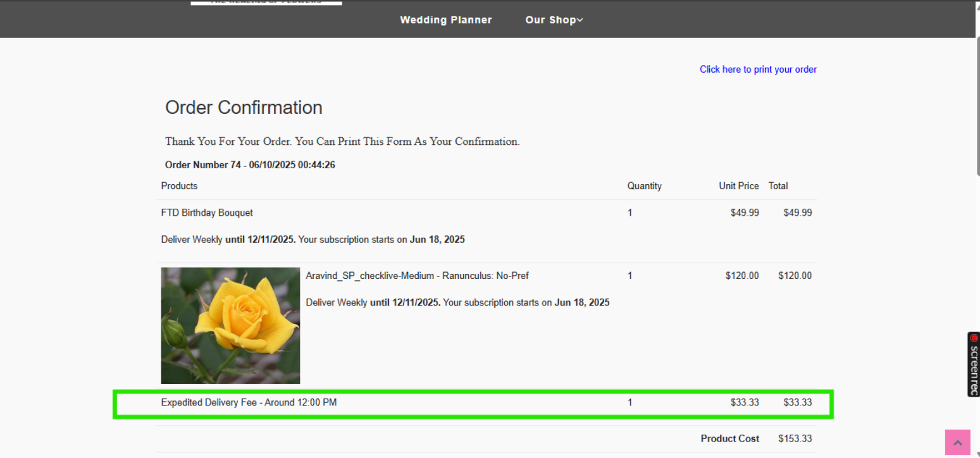Click the pink scroll-to-top arrow button
The image size is (980, 458).
[x=957, y=443]
